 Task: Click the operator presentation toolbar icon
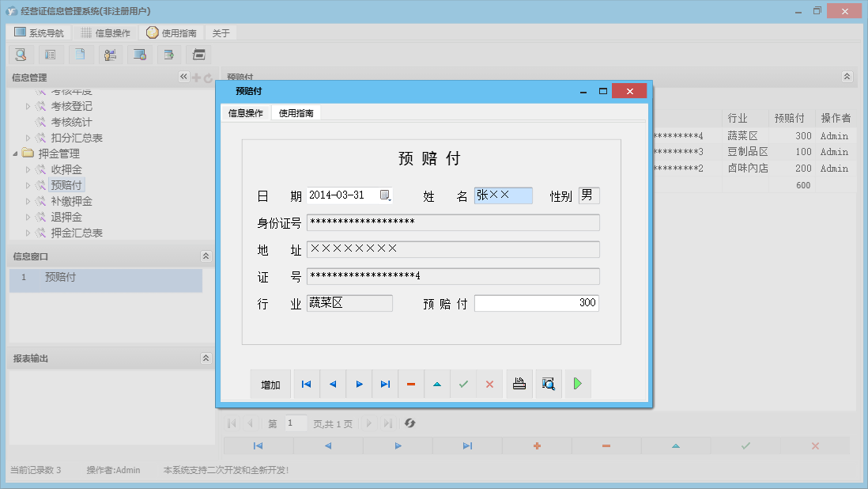[110, 54]
